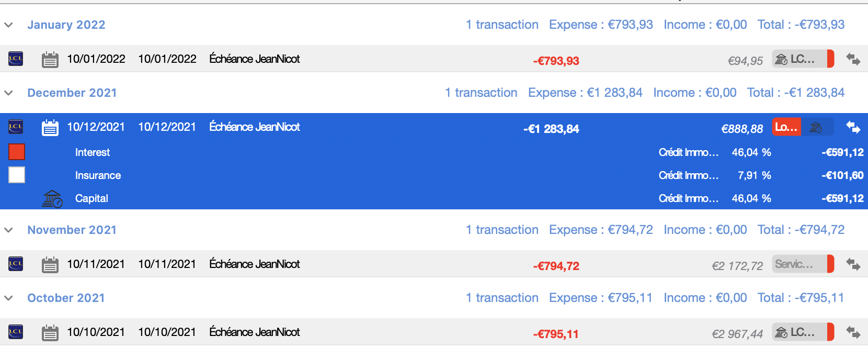868x359 pixels.
Task: Collapse the December 2021 group
Action: [x=8, y=93]
